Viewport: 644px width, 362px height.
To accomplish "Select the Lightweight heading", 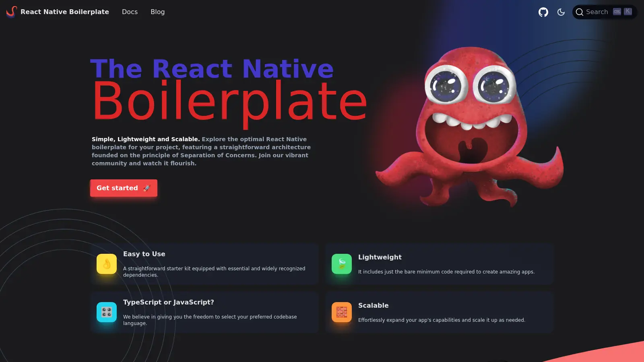I will tap(380, 257).
